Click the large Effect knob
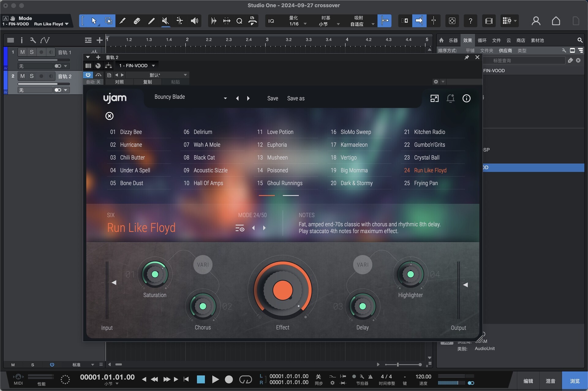588x391 pixels. pos(283,290)
